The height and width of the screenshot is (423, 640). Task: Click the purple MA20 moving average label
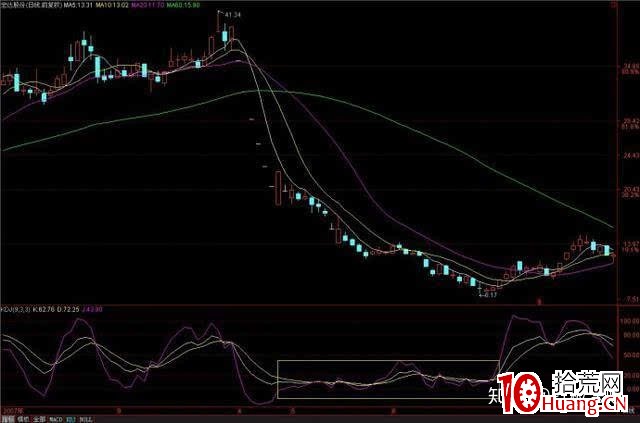tap(148, 5)
